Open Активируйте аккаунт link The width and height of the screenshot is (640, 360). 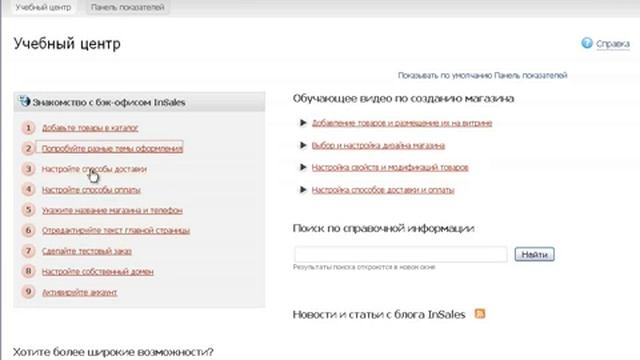click(x=80, y=292)
